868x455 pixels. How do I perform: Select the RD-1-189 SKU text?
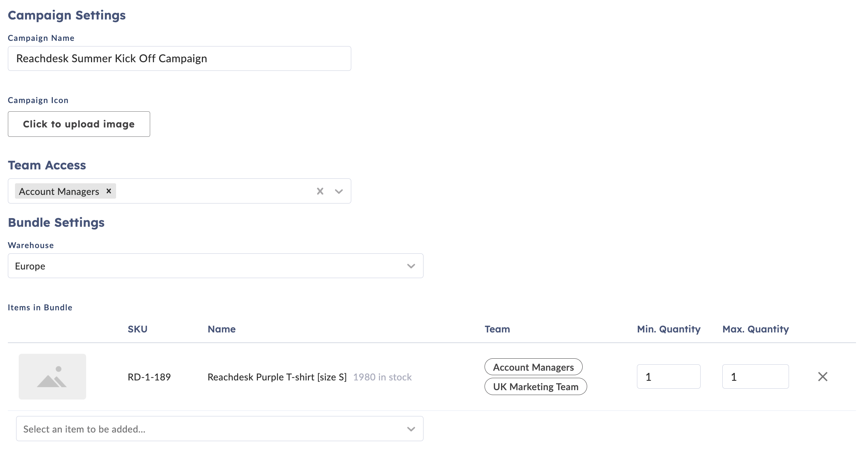tap(149, 377)
